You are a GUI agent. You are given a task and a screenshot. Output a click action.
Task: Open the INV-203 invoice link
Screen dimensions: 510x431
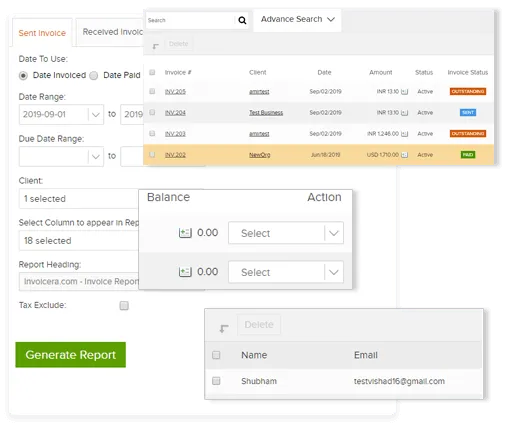175,134
